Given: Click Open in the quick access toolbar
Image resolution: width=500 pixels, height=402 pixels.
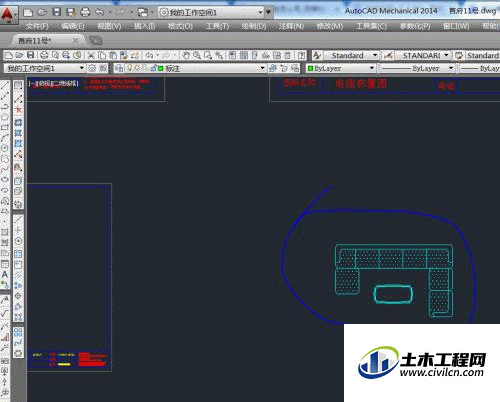Looking at the screenshot, I should 42,13.
